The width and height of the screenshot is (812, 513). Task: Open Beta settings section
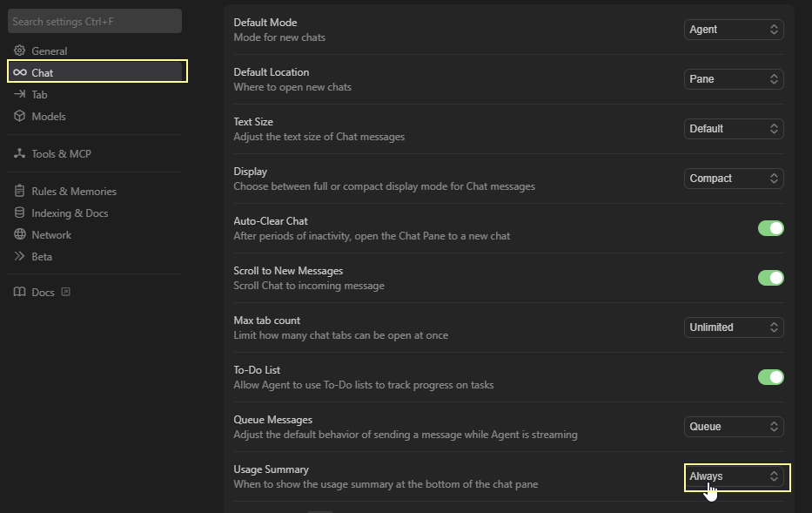pos(95,256)
